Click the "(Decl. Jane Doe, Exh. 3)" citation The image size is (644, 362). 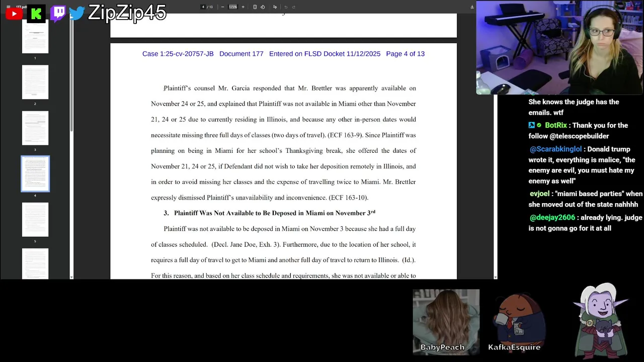[246, 244]
